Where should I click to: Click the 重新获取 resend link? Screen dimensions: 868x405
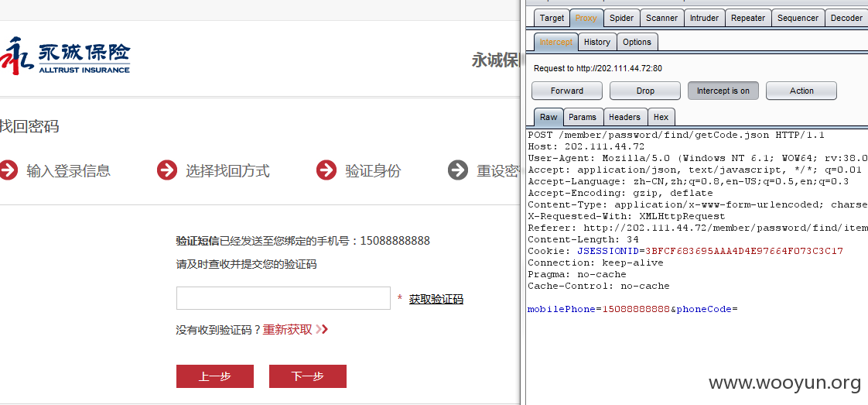point(287,330)
